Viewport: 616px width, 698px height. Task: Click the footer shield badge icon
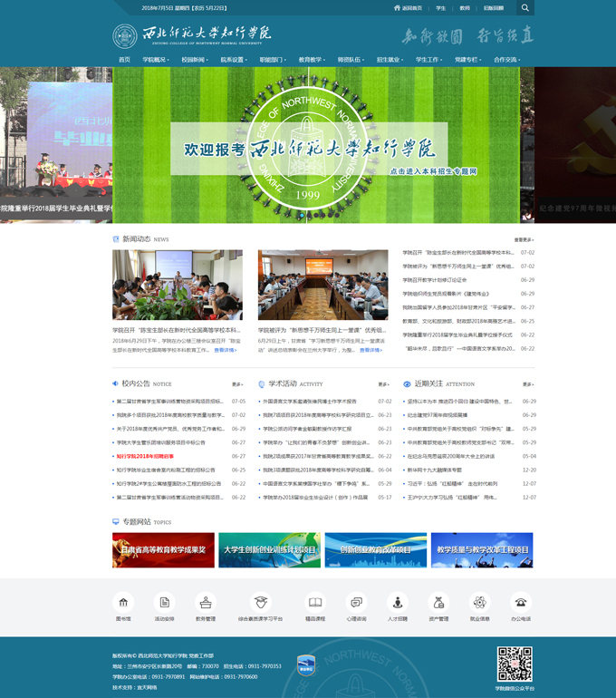pos(306,665)
